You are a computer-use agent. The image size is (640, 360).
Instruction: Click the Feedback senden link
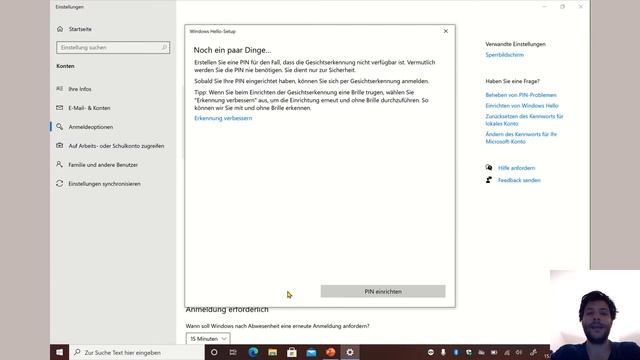[x=519, y=180]
